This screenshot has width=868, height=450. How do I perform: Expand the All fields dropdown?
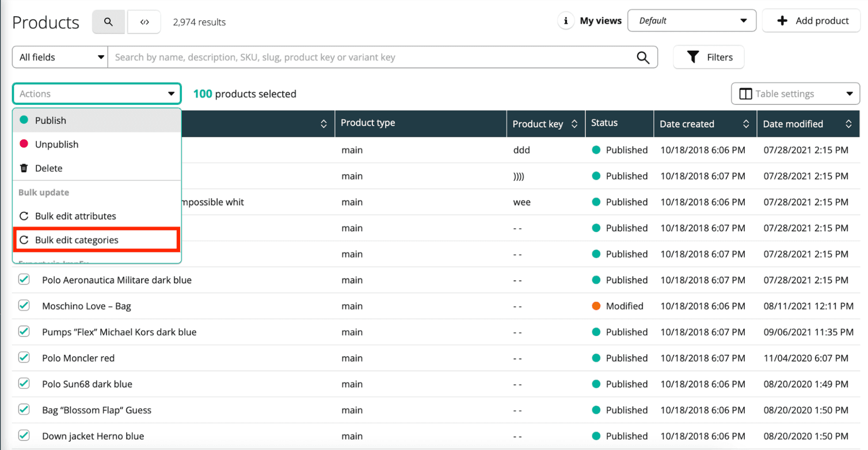click(x=59, y=56)
